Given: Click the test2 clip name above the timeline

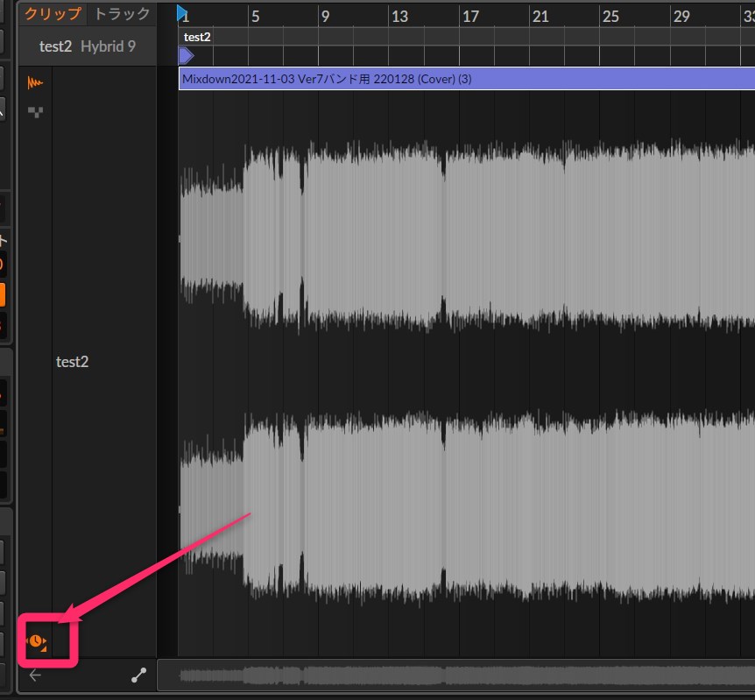Looking at the screenshot, I should coord(197,37).
